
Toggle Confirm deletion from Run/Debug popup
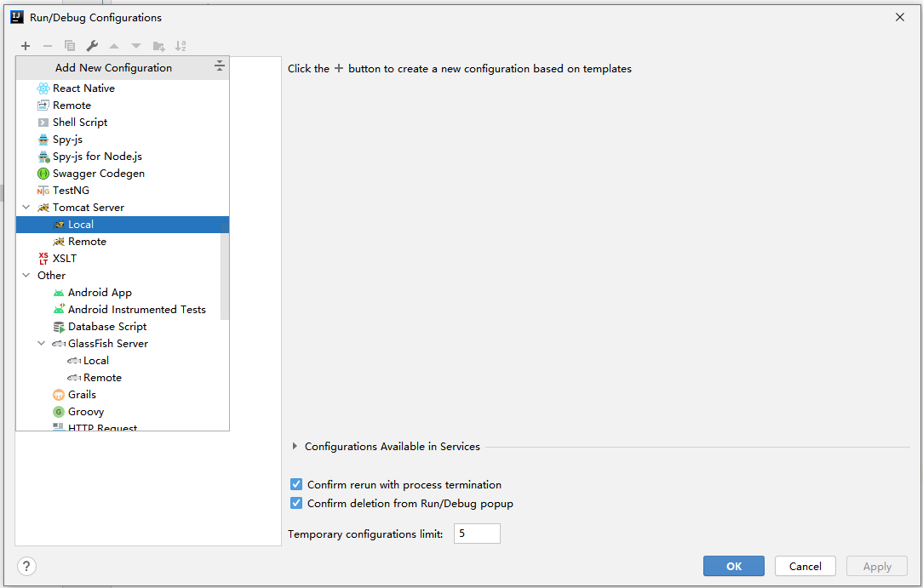(296, 503)
